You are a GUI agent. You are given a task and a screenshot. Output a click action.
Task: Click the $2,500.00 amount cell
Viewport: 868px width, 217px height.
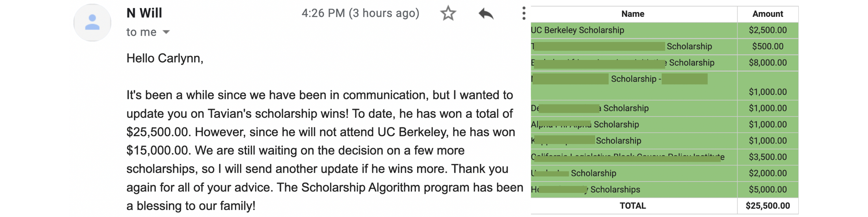[768, 30]
